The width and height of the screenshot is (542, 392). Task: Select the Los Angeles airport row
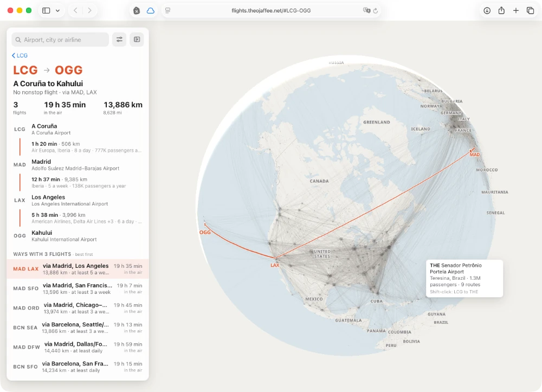pyautogui.click(x=78, y=200)
